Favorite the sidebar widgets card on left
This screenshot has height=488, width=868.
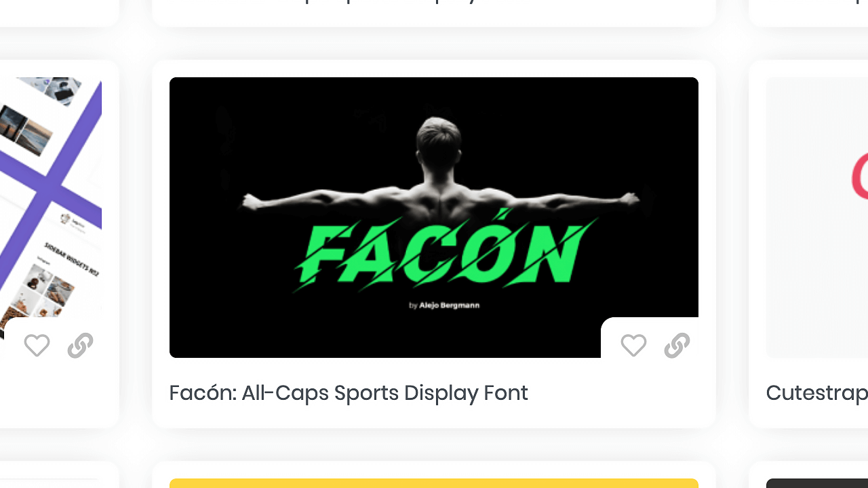coord(37,346)
